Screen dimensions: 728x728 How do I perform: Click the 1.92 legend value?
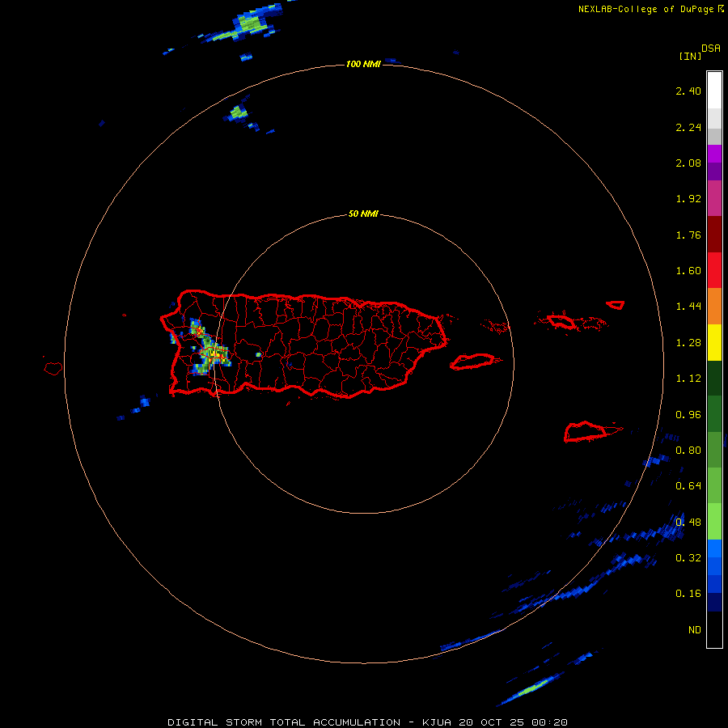pos(688,199)
